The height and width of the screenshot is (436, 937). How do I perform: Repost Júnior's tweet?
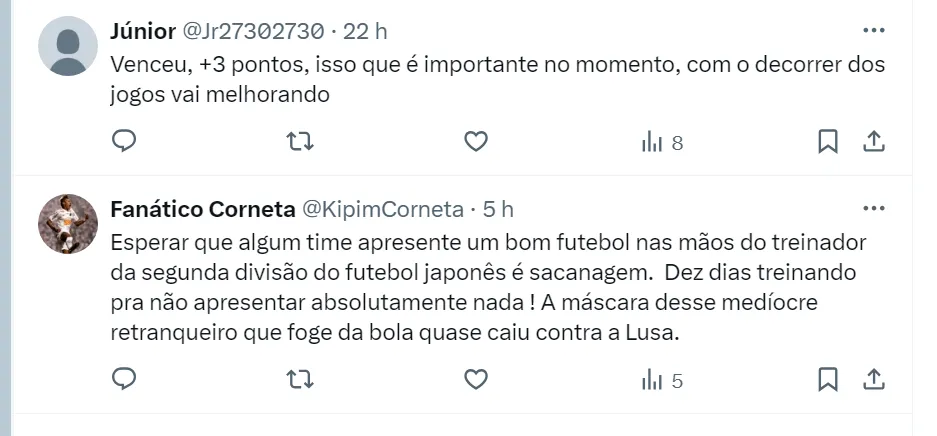299,142
